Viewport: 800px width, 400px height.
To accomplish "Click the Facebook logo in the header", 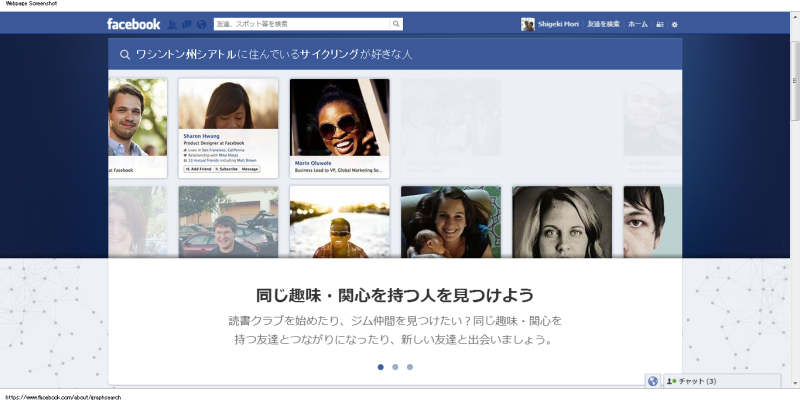I will tap(133, 24).
